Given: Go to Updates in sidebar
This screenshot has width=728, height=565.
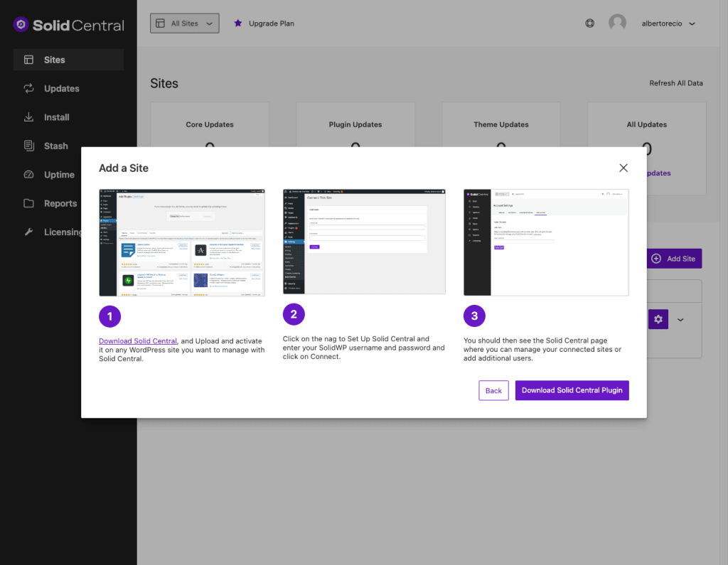Looking at the screenshot, I should [x=61, y=89].
